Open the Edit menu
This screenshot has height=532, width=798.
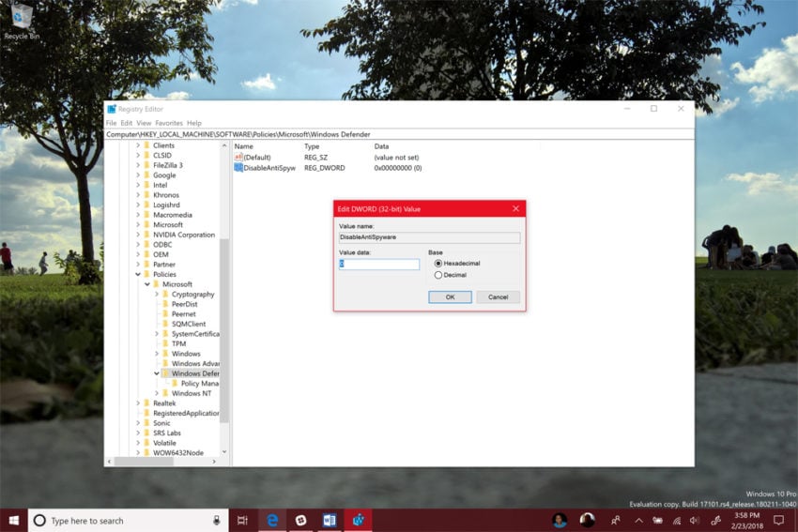click(x=126, y=123)
